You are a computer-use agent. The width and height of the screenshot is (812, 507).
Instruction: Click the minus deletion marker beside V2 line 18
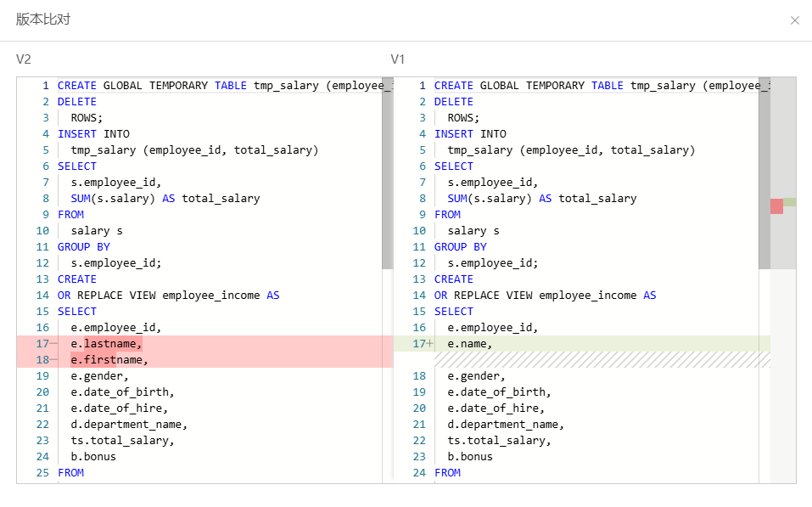(53, 360)
